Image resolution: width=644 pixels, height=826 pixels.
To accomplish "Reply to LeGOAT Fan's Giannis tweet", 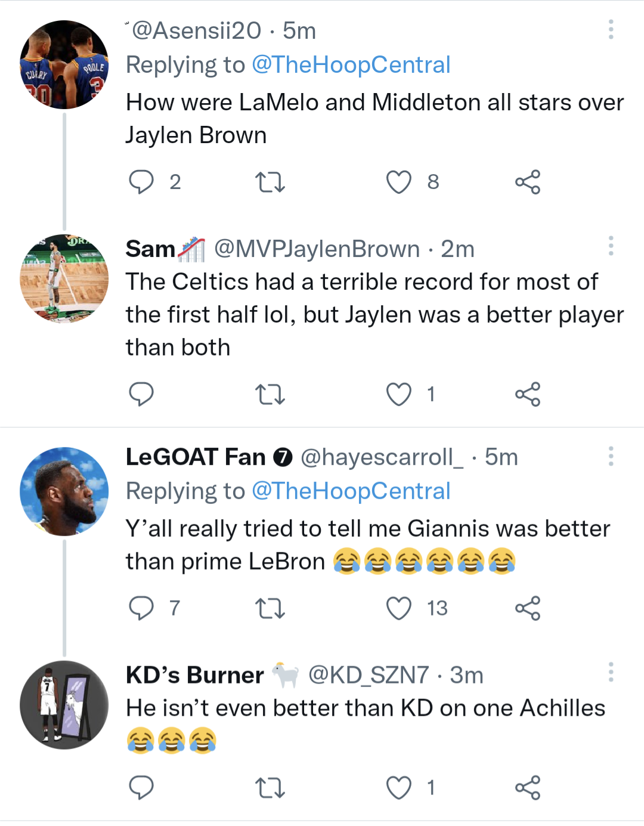I will [x=141, y=608].
